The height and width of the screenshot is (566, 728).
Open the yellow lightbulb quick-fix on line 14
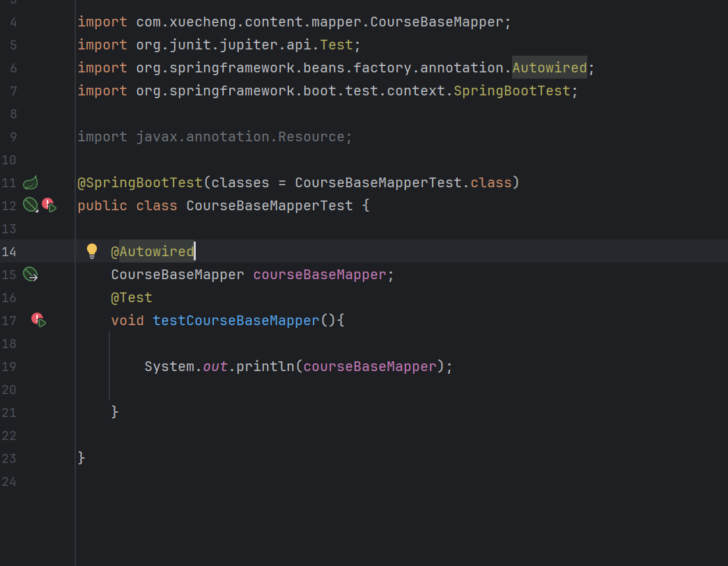(92, 251)
